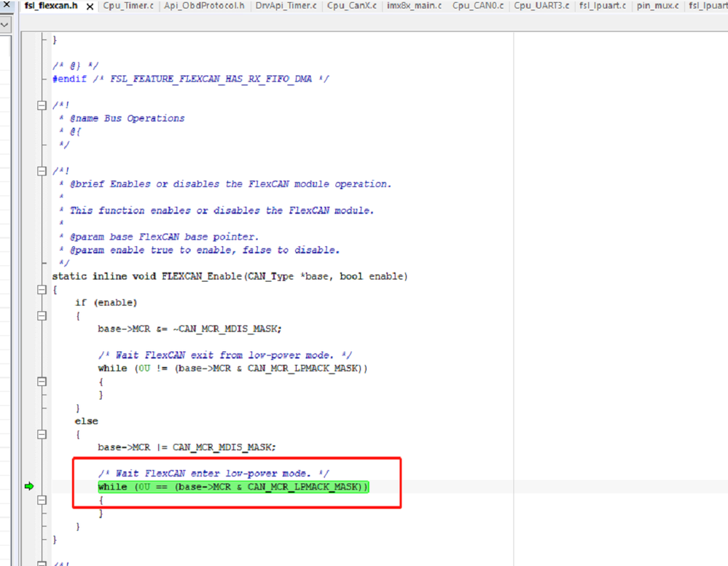Collapse the 'if (enable)' block
The height and width of the screenshot is (566, 728).
click(x=42, y=316)
